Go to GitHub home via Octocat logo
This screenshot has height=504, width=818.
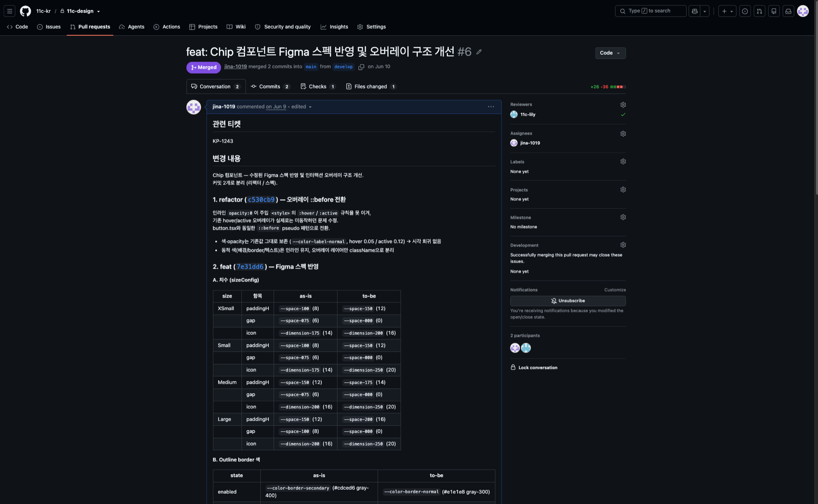point(26,11)
